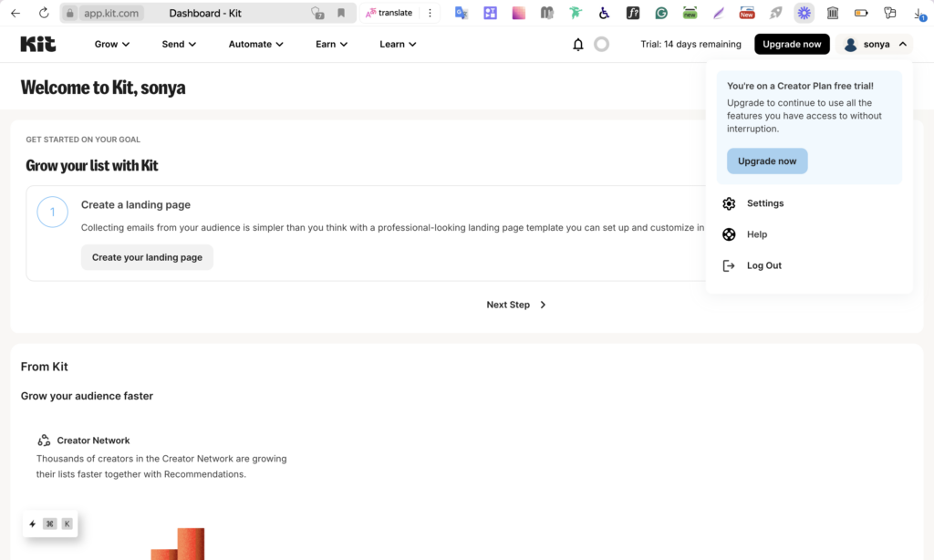This screenshot has height=560, width=934.
Task: Click the battery extension icon
Action: pos(861,13)
